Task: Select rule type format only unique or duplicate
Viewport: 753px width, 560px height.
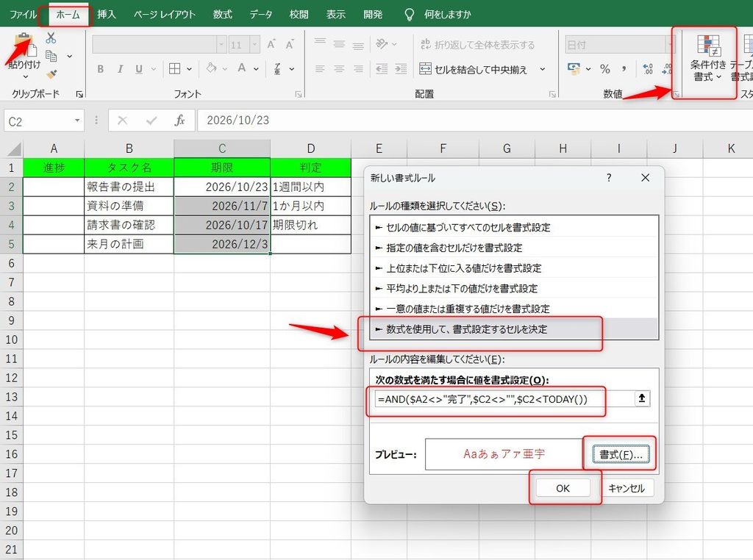Action: coord(514,309)
